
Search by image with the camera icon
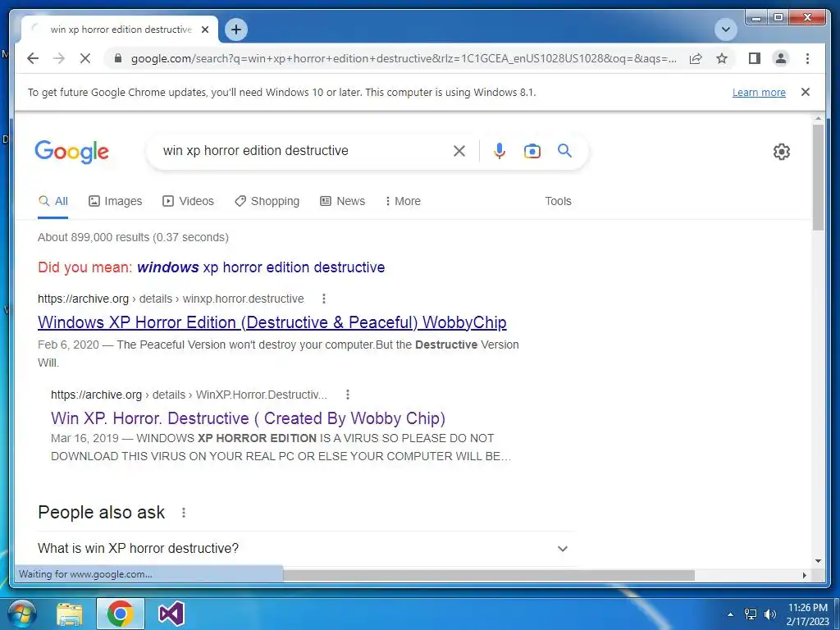532,151
